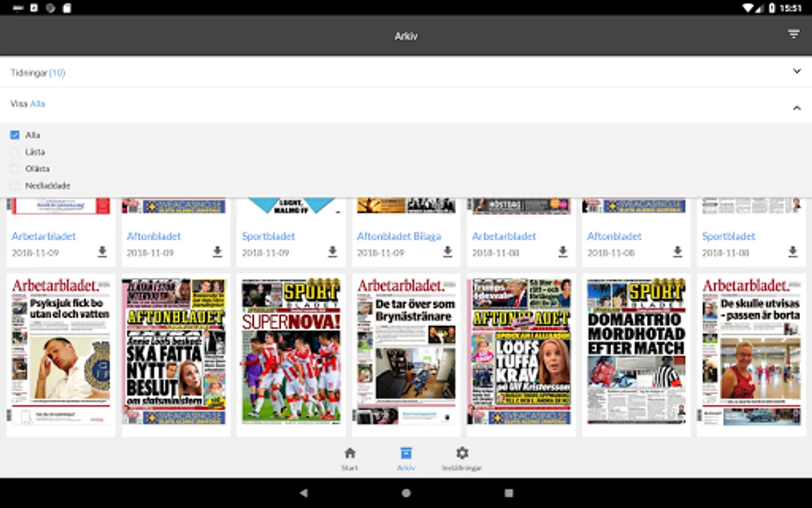Open Arbetarbladet cover 'Psyksjuk fick bo'

point(61,351)
